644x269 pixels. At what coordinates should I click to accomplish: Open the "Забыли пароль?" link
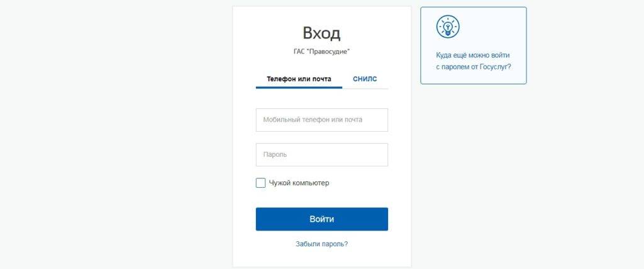[x=321, y=243]
